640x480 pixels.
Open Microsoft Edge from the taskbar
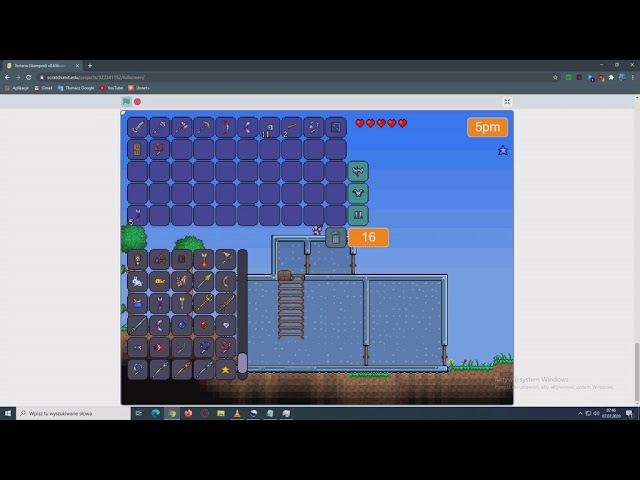point(156,413)
